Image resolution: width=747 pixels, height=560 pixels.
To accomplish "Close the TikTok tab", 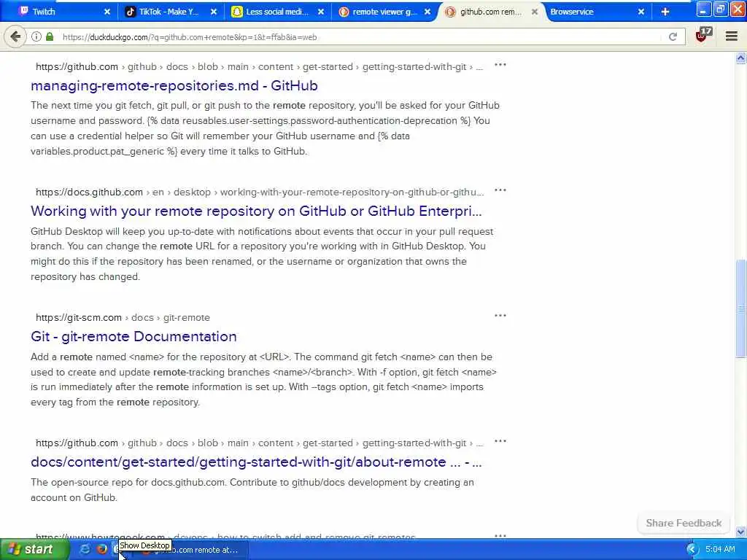I will 214,12.
